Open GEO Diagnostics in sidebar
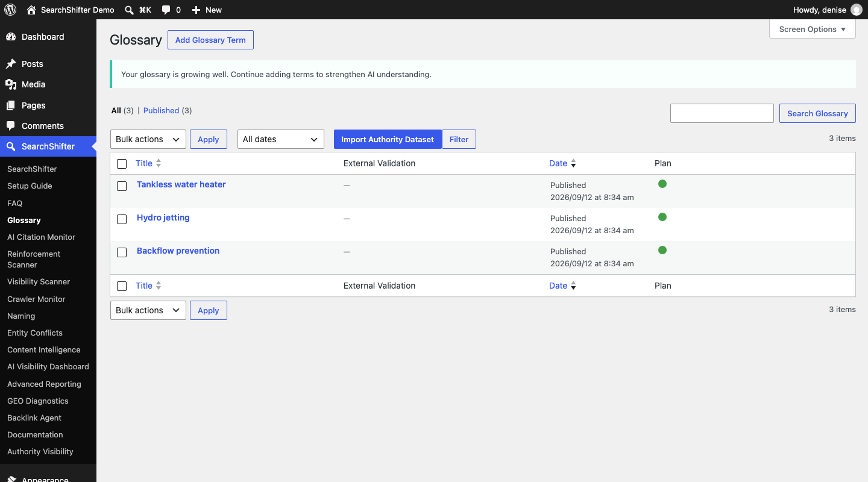This screenshot has width=868, height=482. tap(38, 401)
